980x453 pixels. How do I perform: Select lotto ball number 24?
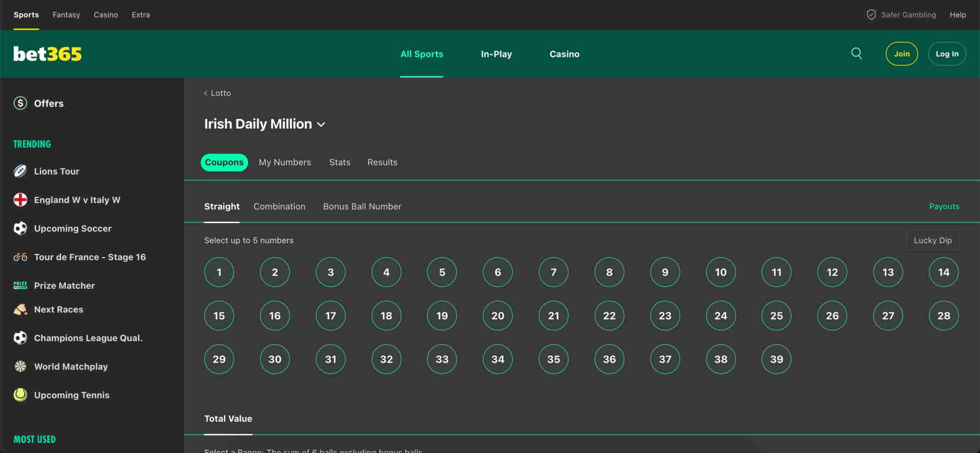[721, 315]
